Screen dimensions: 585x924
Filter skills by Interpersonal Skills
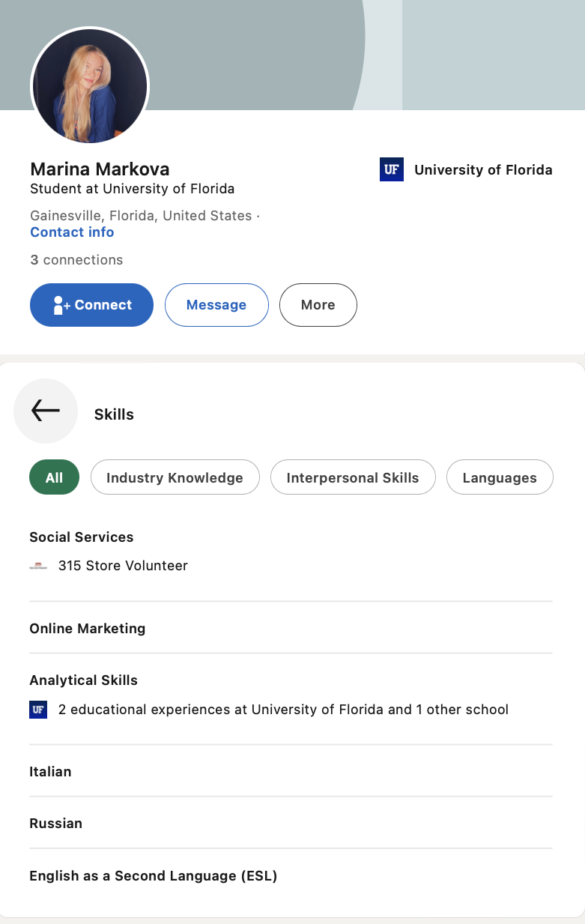353,477
